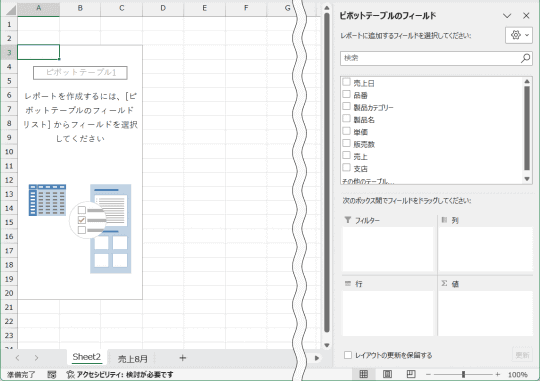Switch to Page Layout view icon

[387, 374]
